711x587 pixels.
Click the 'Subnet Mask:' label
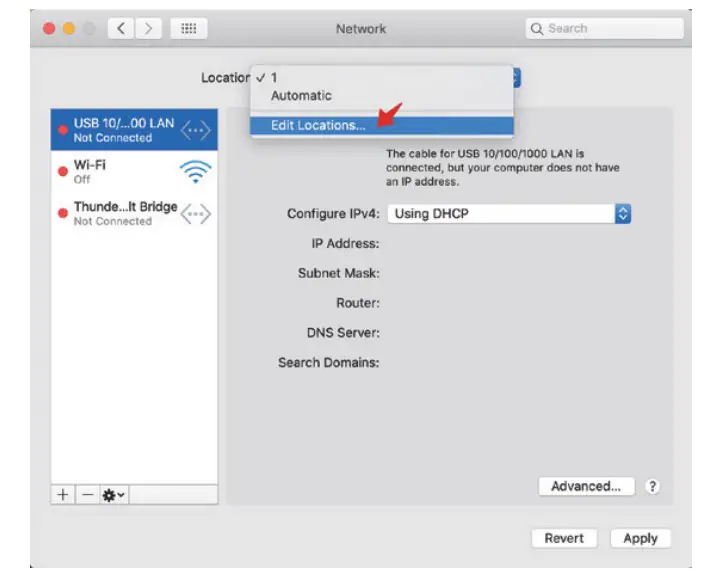click(339, 273)
